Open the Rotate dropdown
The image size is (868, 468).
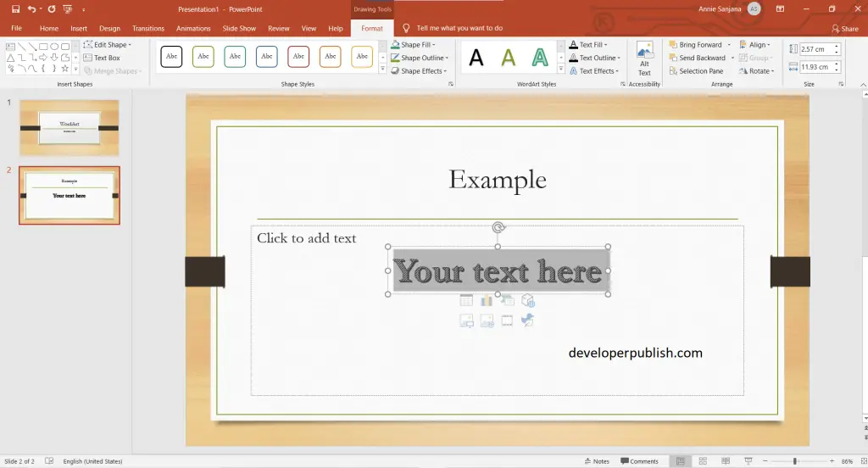(756, 71)
